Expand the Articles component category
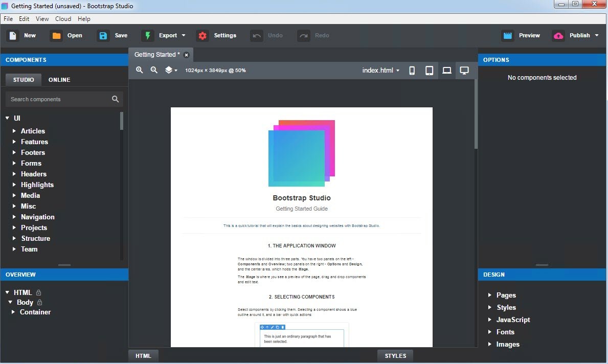This screenshot has width=608, height=364. [14, 131]
